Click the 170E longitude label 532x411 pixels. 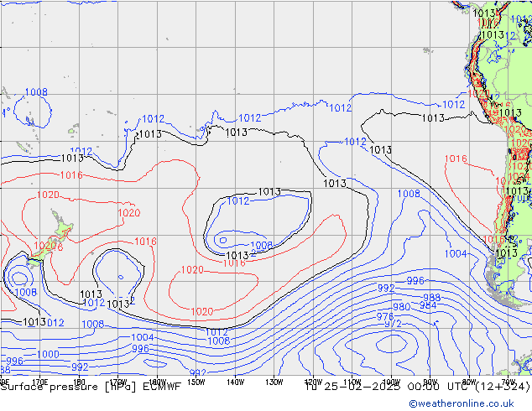tap(40, 382)
